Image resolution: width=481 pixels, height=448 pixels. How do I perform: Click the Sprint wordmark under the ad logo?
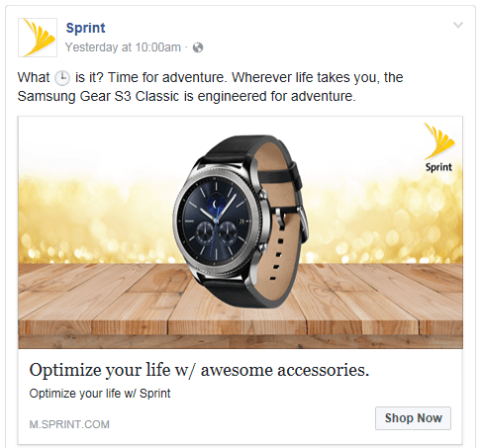(438, 167)
